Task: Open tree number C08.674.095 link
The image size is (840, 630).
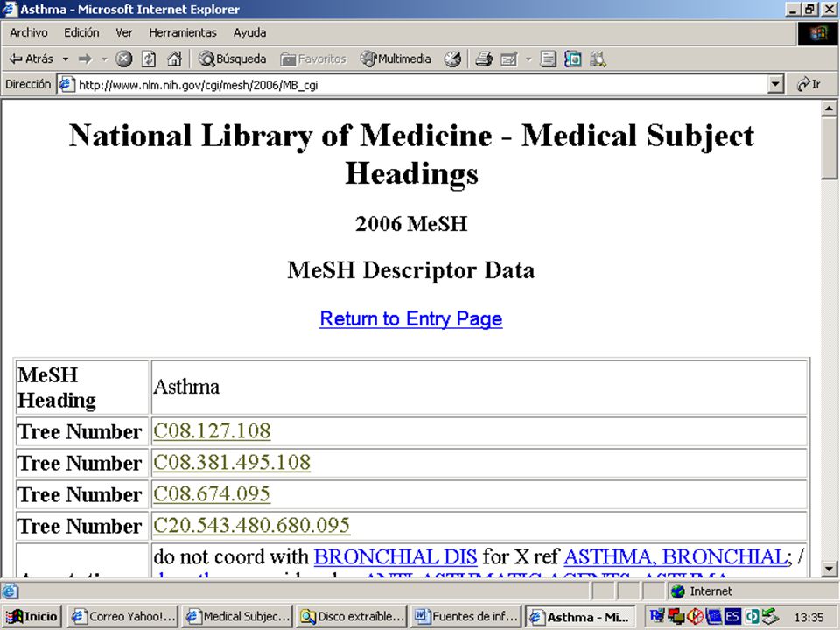Action: 212,493
